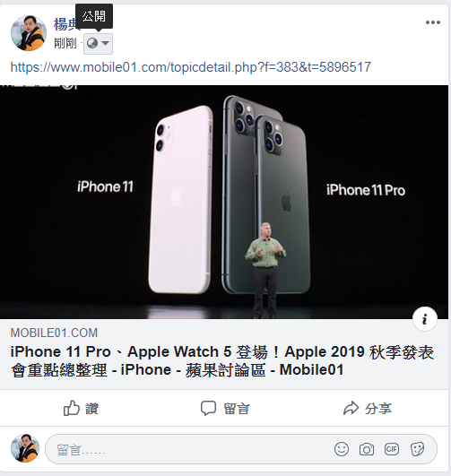Click the 留言 comment bubble icon
Screen dimensions: 451x476
tap(208, 408)
